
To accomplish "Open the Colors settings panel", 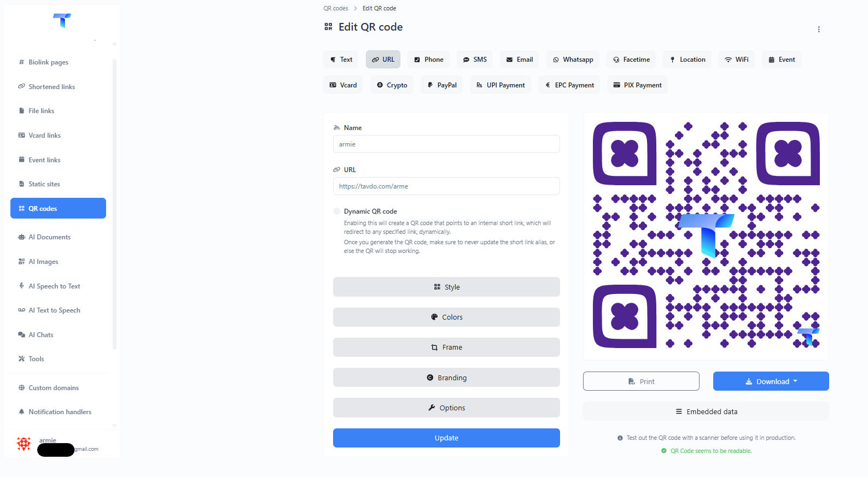I will tap(446, 317).
